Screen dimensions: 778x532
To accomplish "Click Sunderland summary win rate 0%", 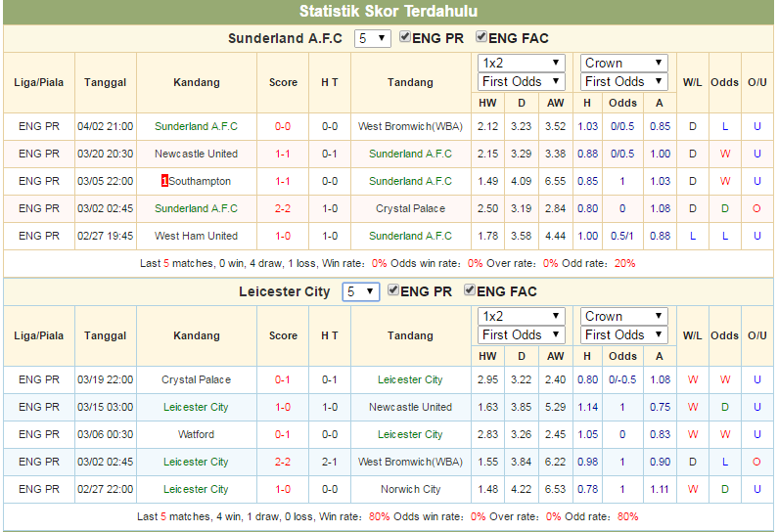I will [379, 263].
